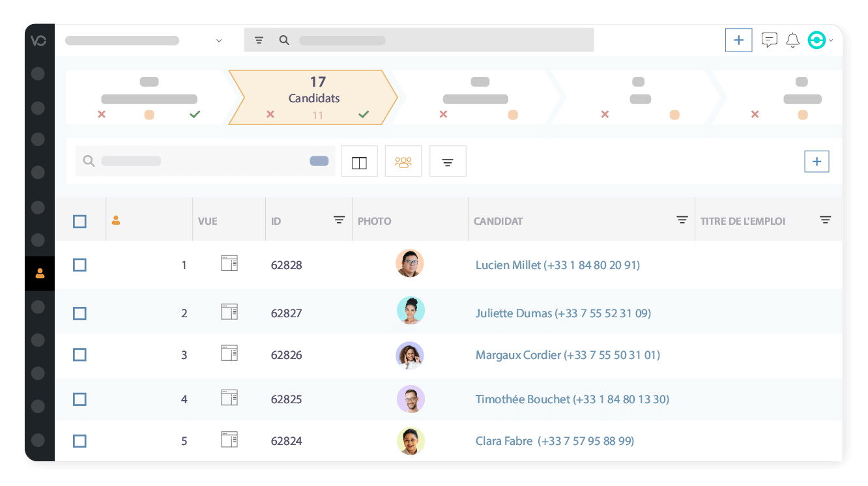Screen dimensions: 868x486
Task: Open the filter icon beside the toolbar search
Action: 448,161
